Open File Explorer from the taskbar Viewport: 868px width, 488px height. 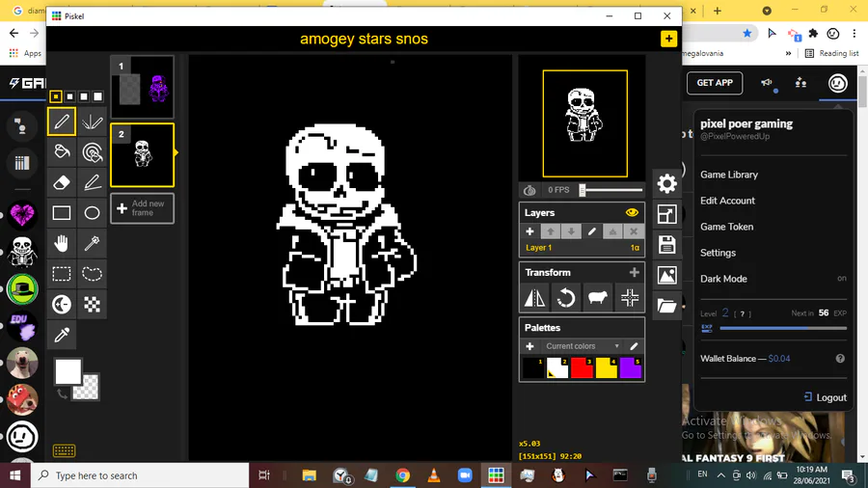click(x=309, y=475)
